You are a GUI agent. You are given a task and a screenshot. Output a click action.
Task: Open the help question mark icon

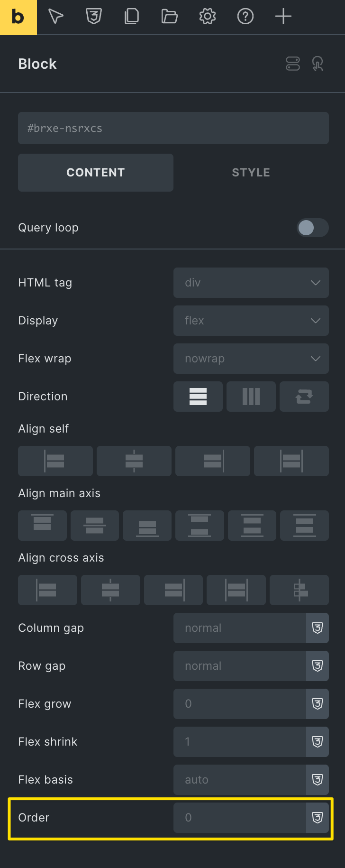pyautogui.click(x=245, y=17)
